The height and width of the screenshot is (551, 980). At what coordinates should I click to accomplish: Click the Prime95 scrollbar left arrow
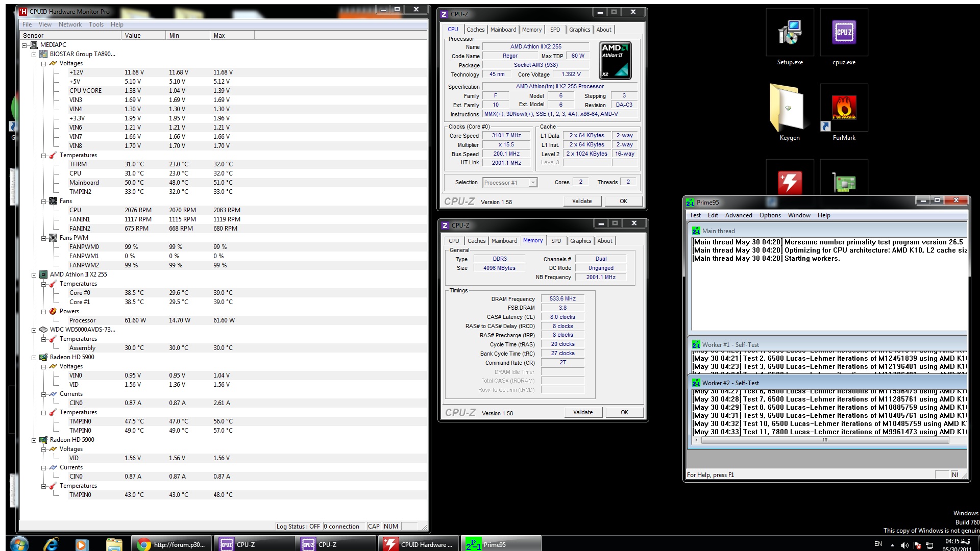tap(696, 440)
